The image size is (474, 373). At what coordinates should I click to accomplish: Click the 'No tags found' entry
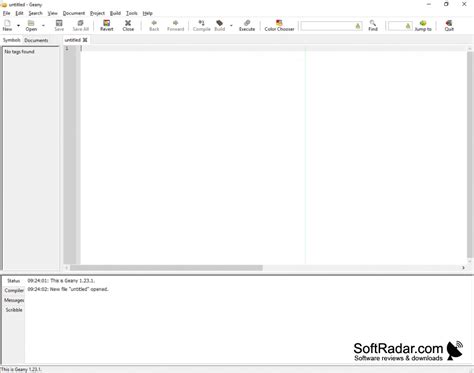coord(20,52)
